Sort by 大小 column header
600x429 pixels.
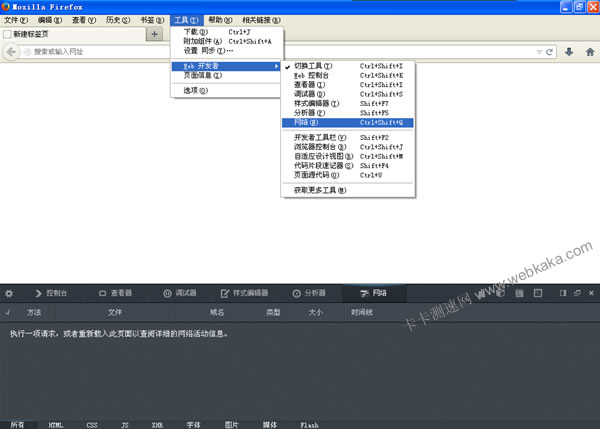[315, 312]
